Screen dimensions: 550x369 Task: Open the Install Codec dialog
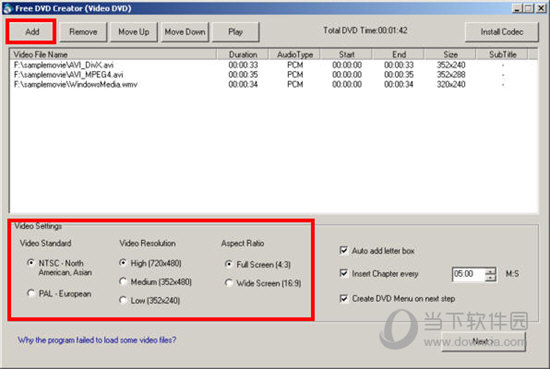point(502,32)
